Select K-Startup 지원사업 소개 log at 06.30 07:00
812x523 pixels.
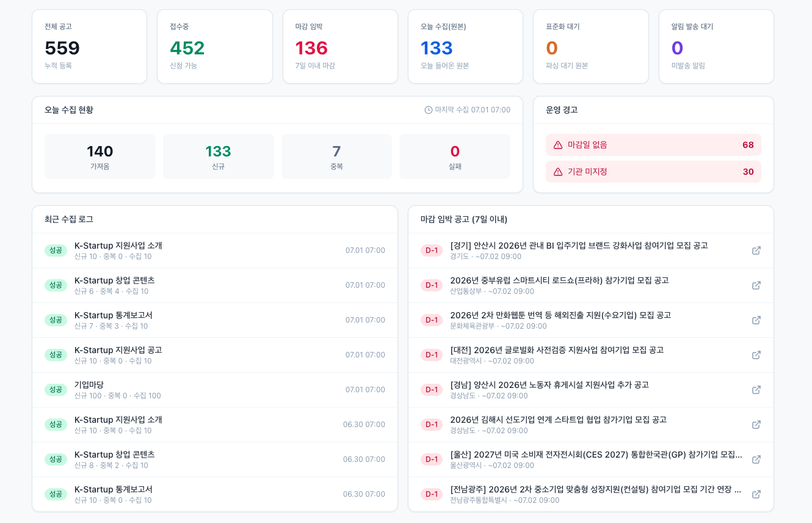(x=215, y=425)
